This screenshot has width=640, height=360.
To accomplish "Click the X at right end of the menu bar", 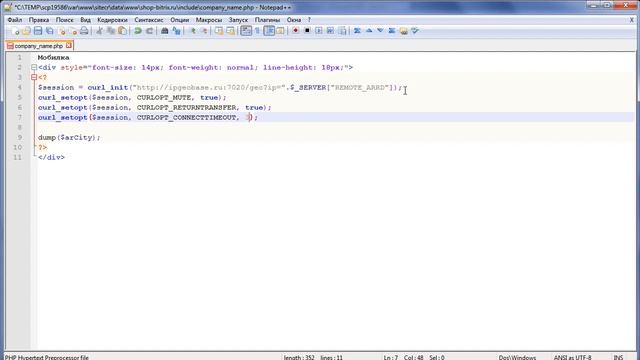I will [x=631, y=20].
